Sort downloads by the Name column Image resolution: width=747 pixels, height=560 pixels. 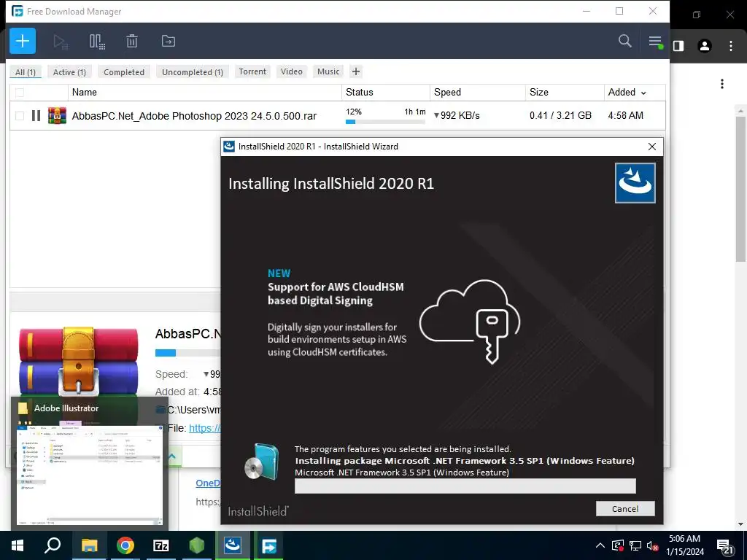pos(205,93)
